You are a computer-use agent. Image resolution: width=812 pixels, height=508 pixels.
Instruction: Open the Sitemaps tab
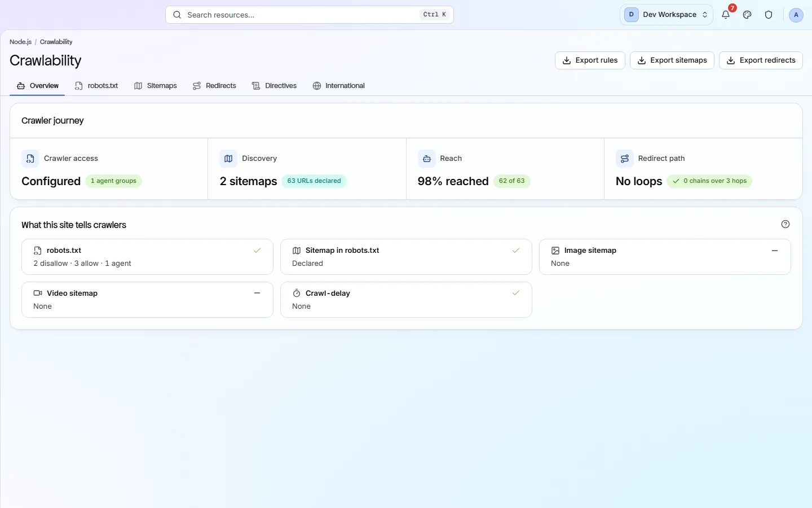156,86
